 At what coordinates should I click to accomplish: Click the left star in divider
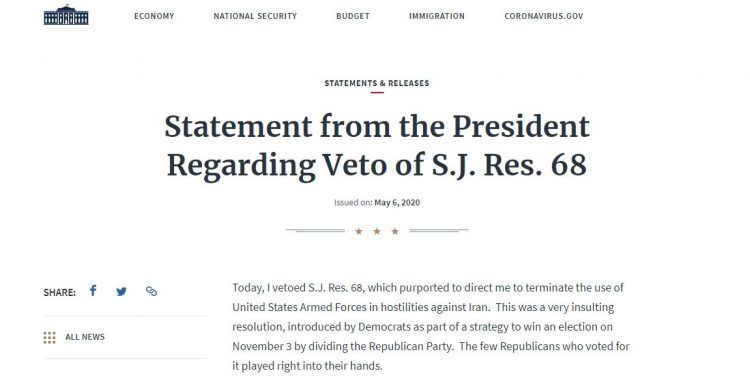[x=359, y=232]
